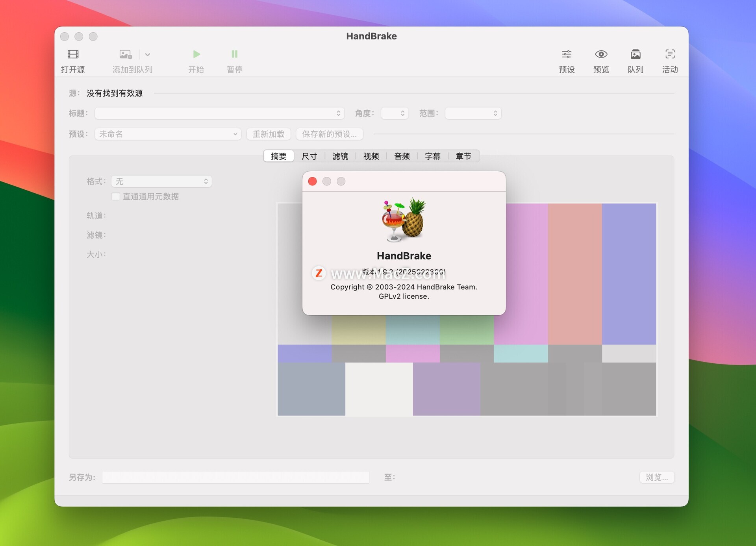Image resolution: width=756 pixels, height=546 pixels.
Task: Start encoding with the green play icon
Action: click(x=196, y=54)
